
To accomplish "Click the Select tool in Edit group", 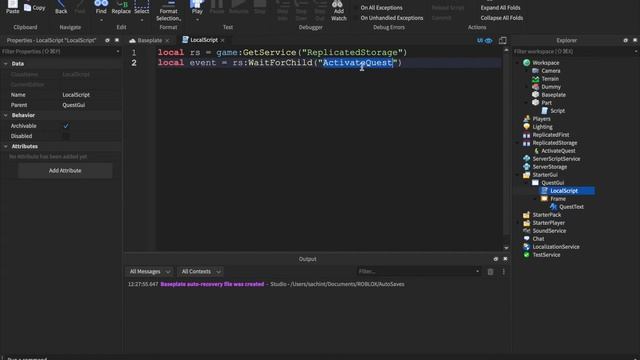I will point(142,7).
